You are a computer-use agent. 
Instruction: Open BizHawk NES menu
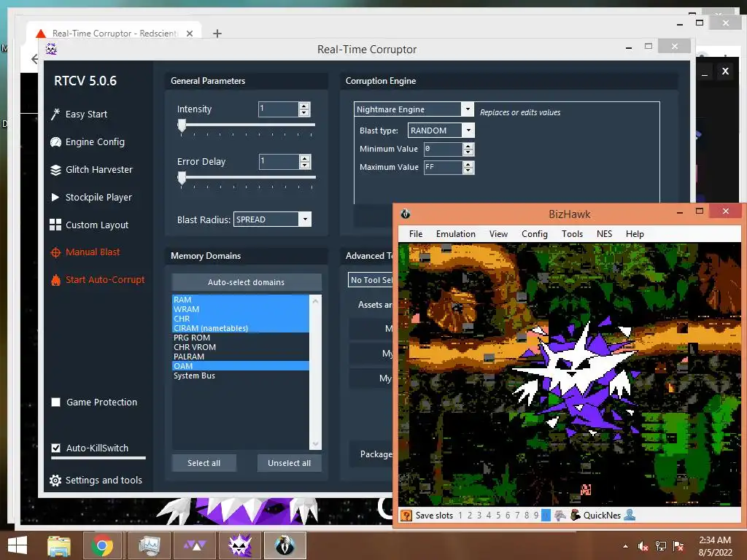coord(604,234)
